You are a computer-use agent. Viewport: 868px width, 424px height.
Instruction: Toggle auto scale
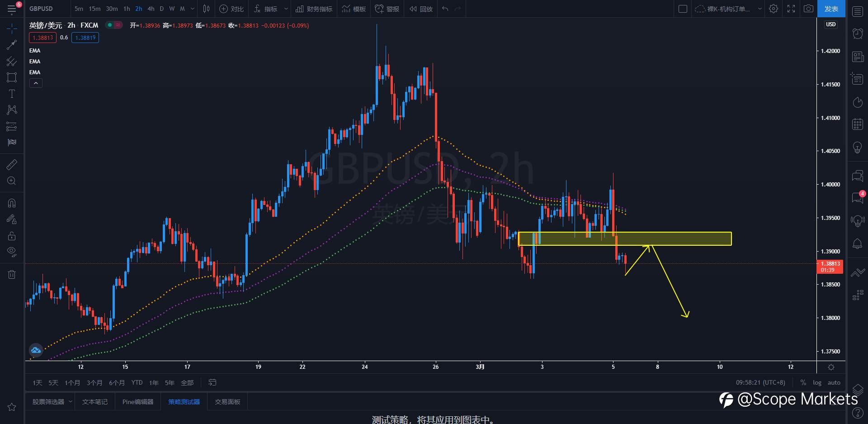click(834, 383)
